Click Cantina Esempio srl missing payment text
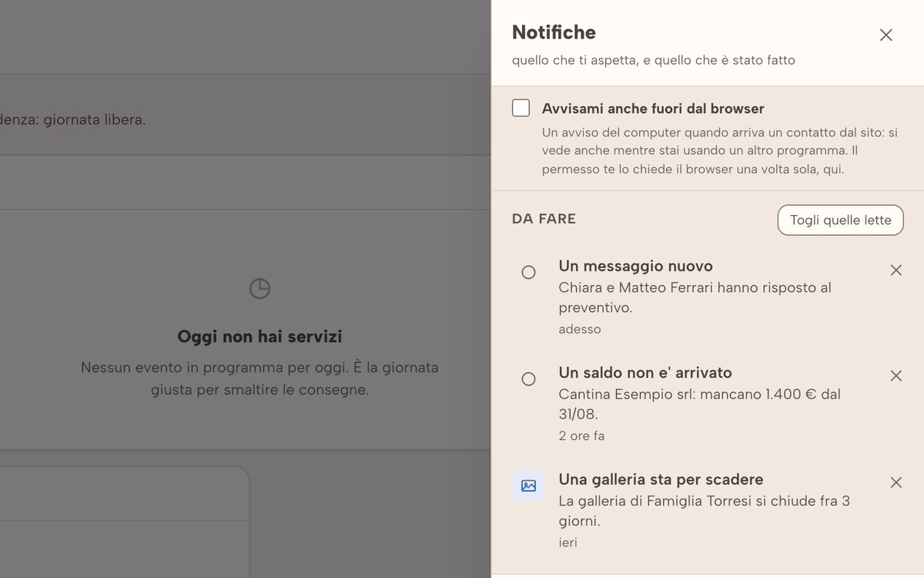This screenshot has width=924, height=578. tap(699, 404)
